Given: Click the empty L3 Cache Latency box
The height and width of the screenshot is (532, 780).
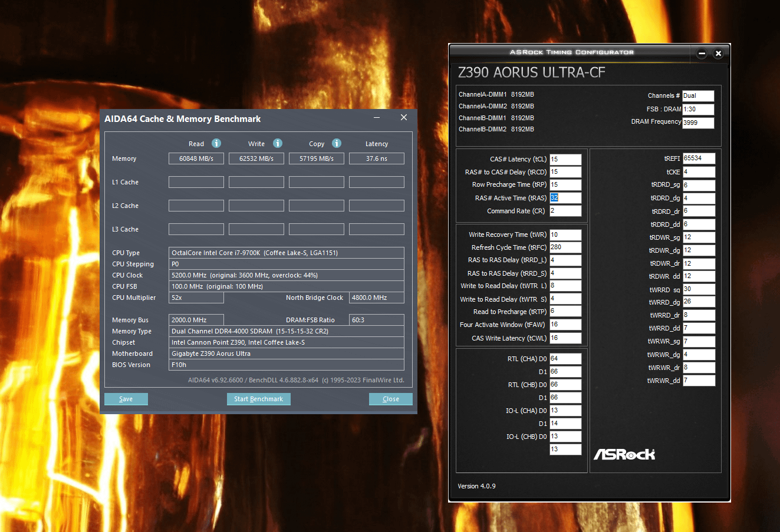Looking at the screenshot, I should click(x=377, y=229).
